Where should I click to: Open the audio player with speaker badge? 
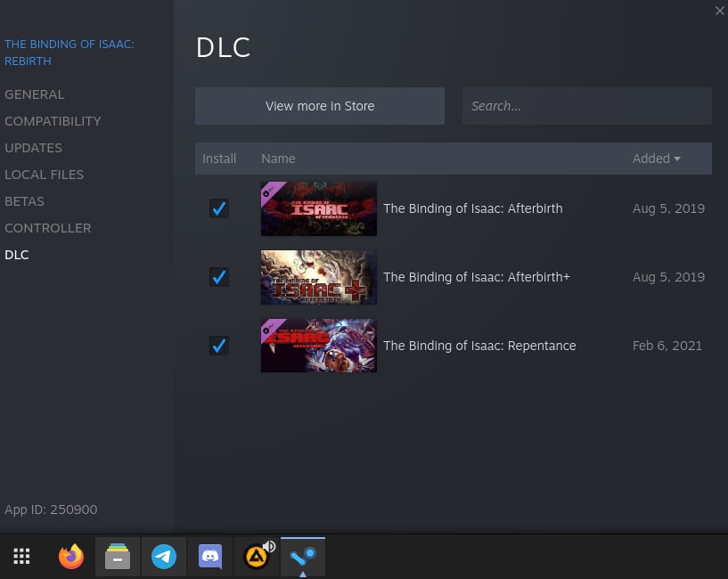[x=257, y=556]
